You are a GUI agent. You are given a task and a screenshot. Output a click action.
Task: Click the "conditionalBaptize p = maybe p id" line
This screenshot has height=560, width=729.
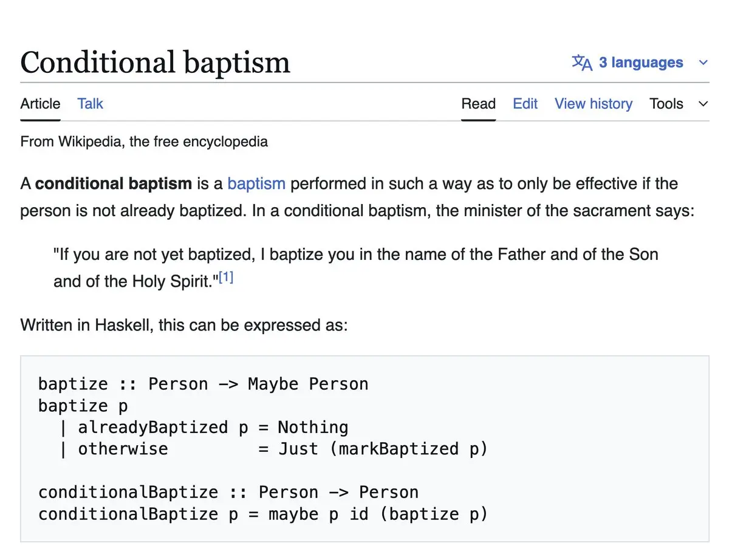(x=262, y=514)
